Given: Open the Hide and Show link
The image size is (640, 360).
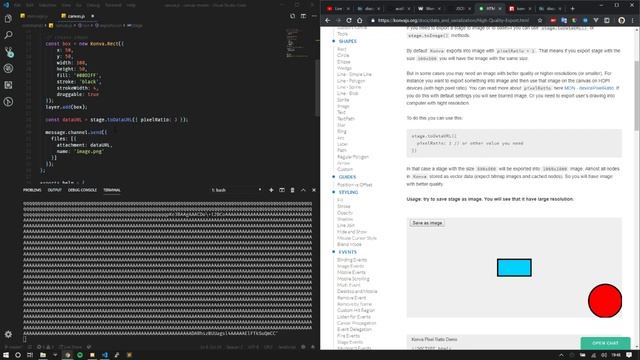Looking at the screenshot, I should tap(352, 232).
